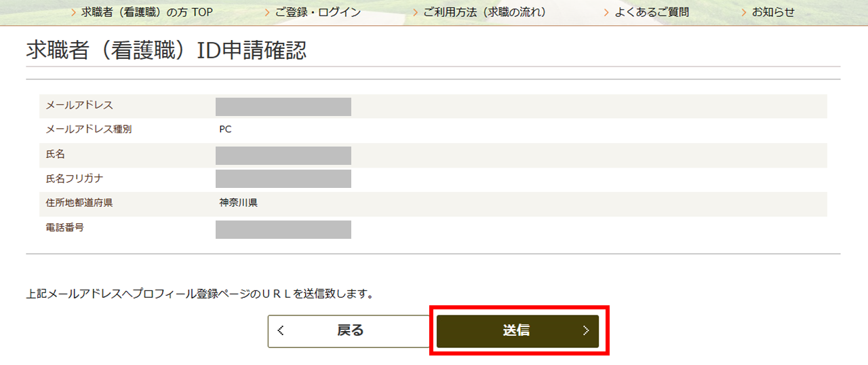The image size is (868, 365).
Task: Click the left arrow on 戻る button
Action: [x=281, y=331]
